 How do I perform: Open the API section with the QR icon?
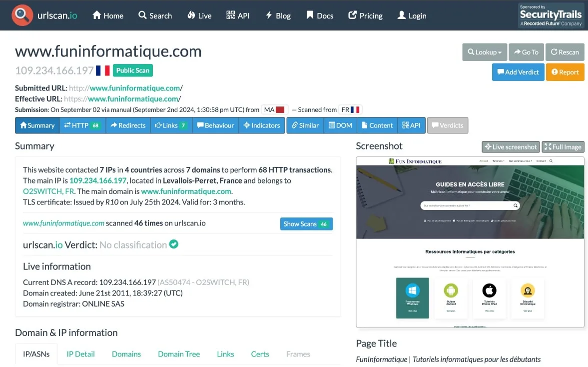(x=229, y=15)
